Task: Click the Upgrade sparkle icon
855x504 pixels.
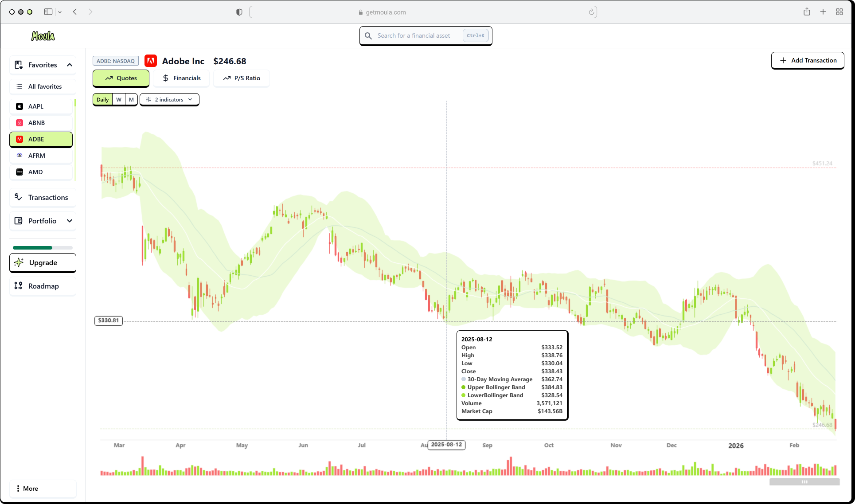Action: click(19, 262)
